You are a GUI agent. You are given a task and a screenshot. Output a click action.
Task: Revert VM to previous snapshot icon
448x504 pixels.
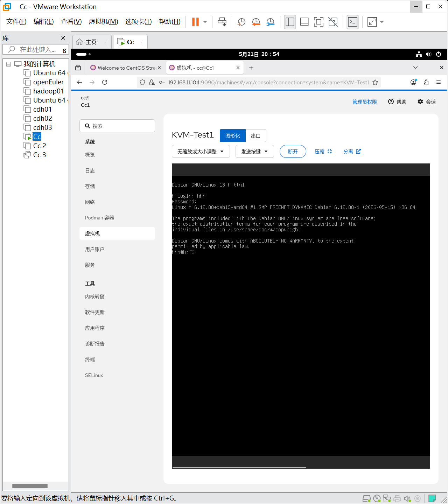256,22
